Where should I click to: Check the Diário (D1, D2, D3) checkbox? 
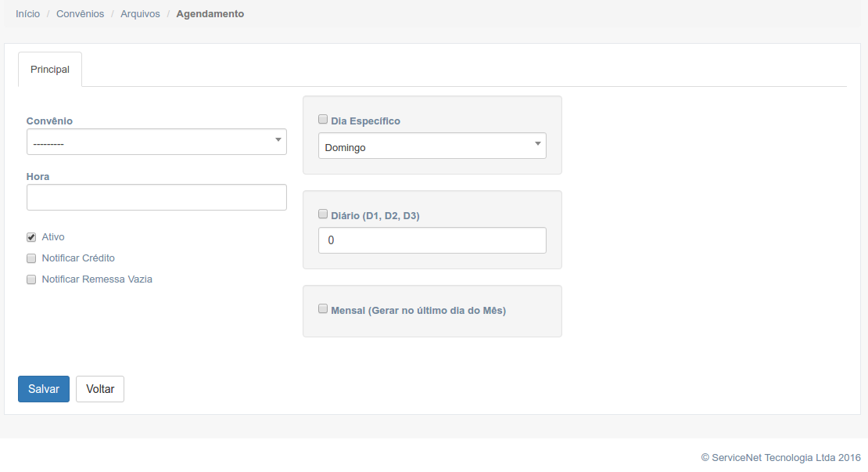pyautogui.click(x=323, y=214)
